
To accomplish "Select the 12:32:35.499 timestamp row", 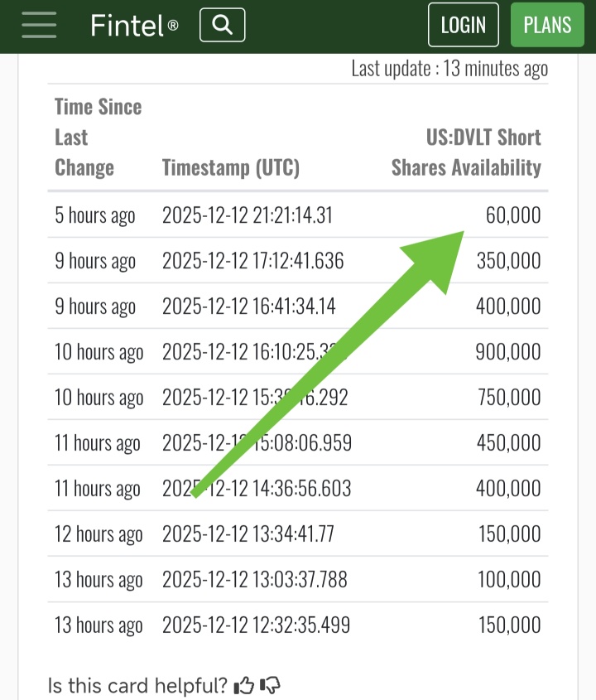I will click(298, 625).
